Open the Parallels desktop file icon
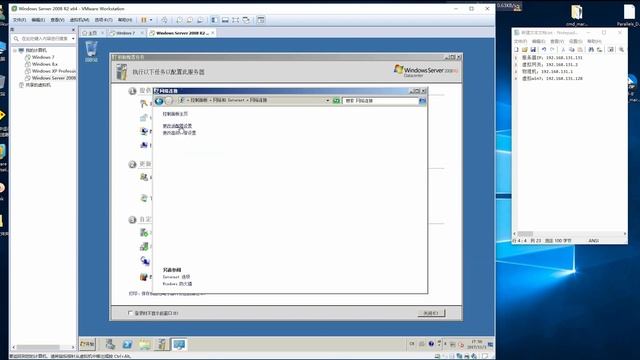Image resolution: width=640 pixels, height=360 pixels. tap(630, 16)
